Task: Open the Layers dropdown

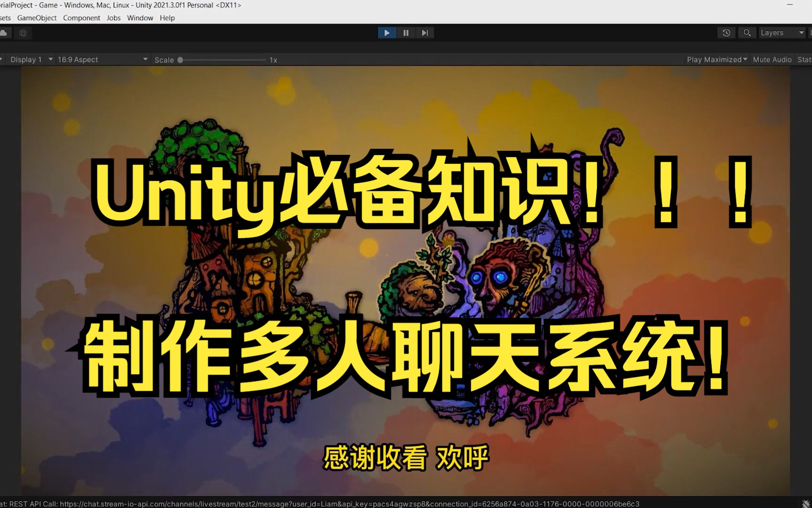Action: coord(782,33)
